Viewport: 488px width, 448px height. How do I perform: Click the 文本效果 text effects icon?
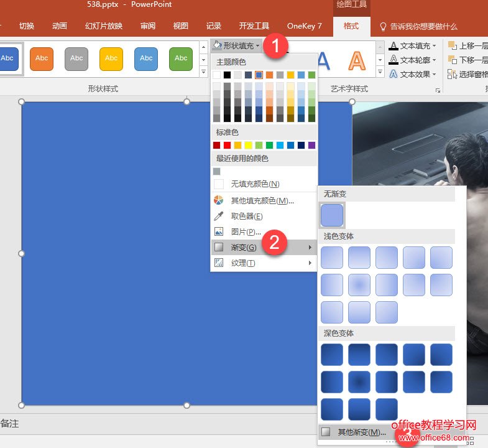(394, 74)
